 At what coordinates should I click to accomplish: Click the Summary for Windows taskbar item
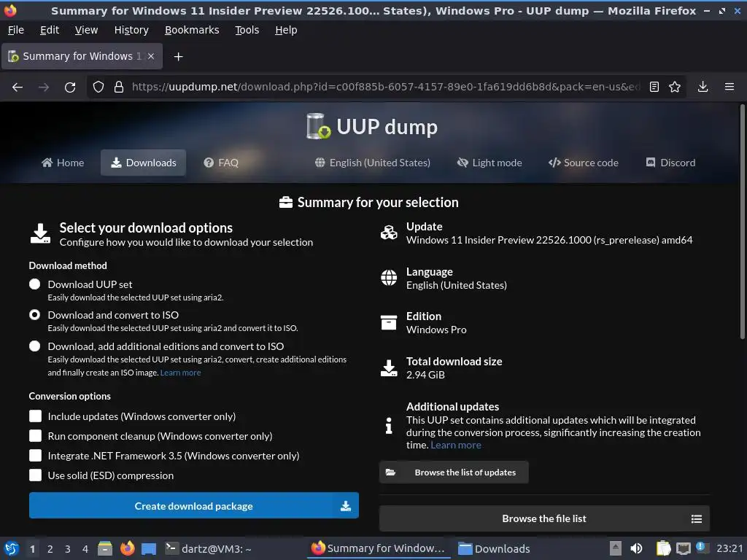pos(379,548)
